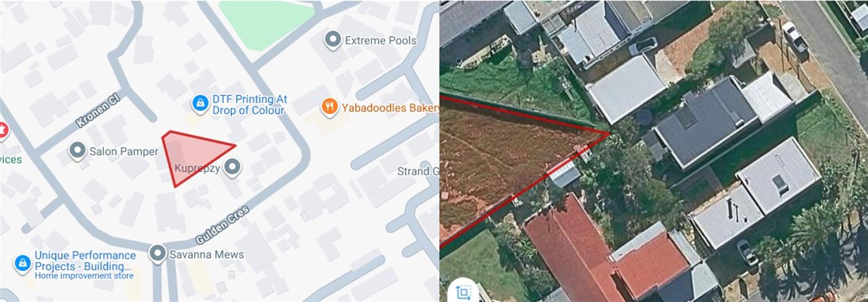The image size is (868, 302).
Task: Click the Unique Performance Projects store icon
Action: 22,263
